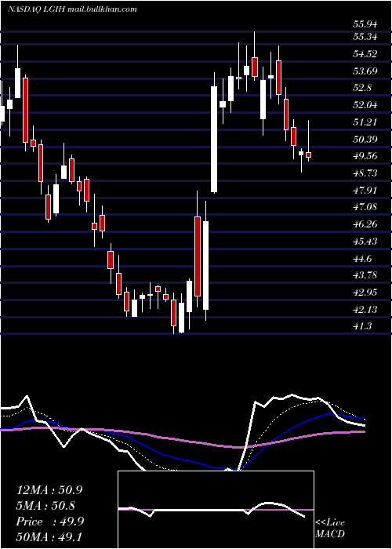392x549 pixels.
Task: Click the 45.43 price axis label
Action: point(365,242)
